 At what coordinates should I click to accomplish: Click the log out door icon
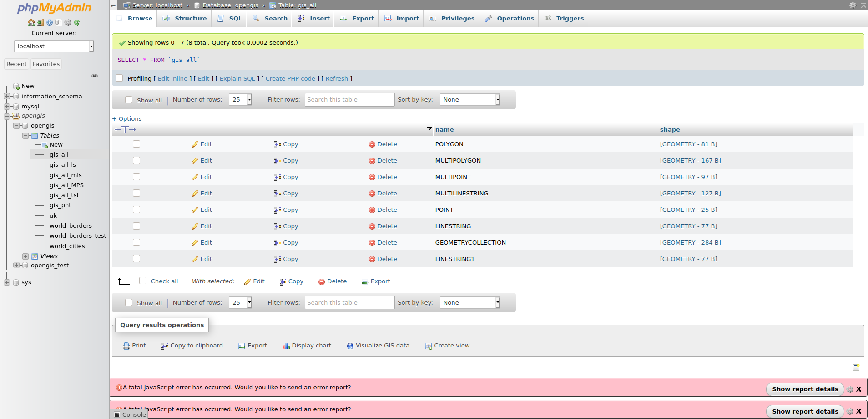tap(40, 22)
